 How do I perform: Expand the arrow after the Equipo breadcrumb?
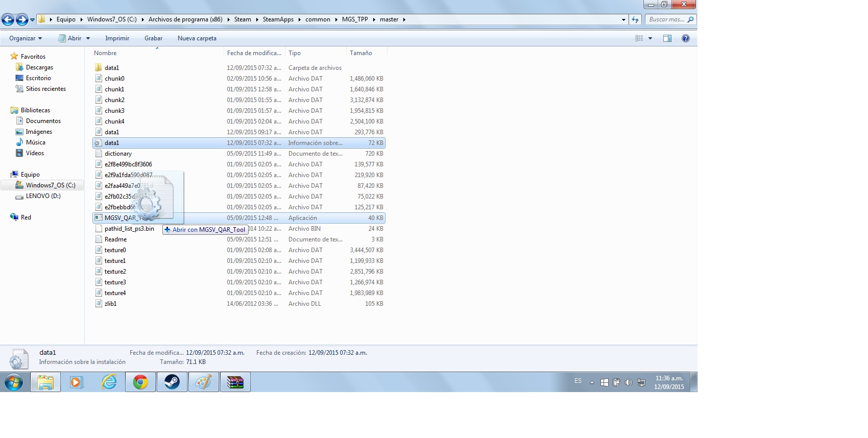82,19
